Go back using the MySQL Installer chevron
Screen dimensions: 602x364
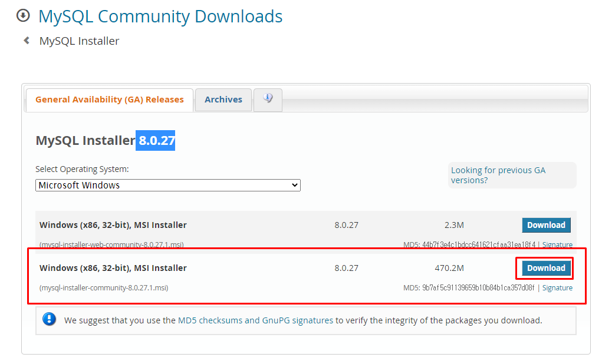click(x=27, y=40)
